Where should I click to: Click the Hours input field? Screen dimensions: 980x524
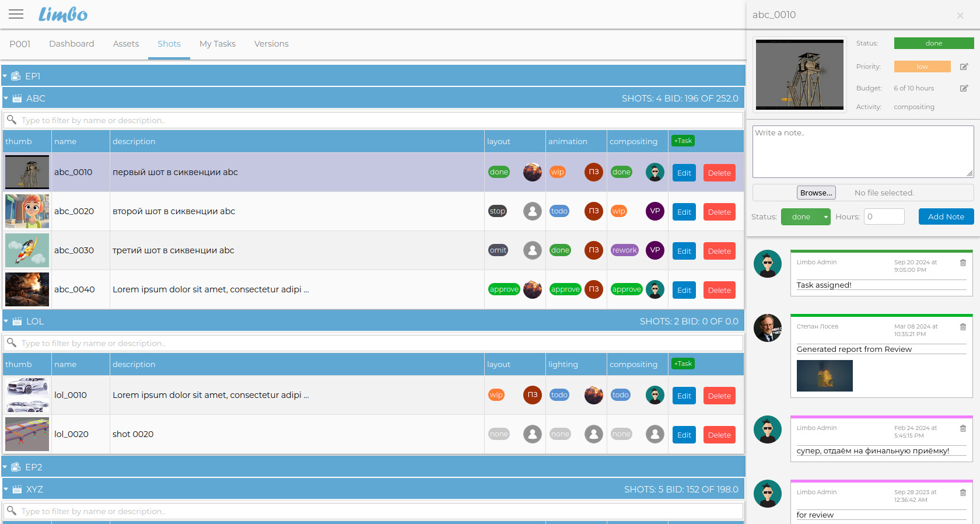[884, 217]
